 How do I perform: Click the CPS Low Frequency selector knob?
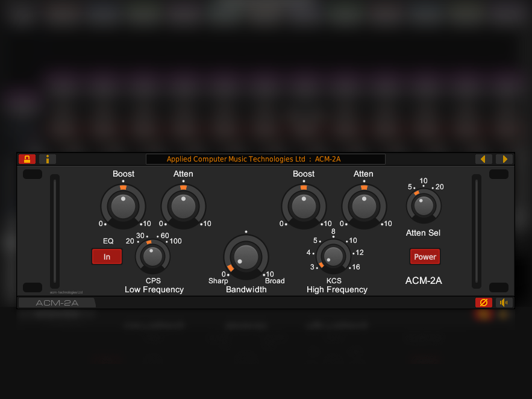(152, 256)
